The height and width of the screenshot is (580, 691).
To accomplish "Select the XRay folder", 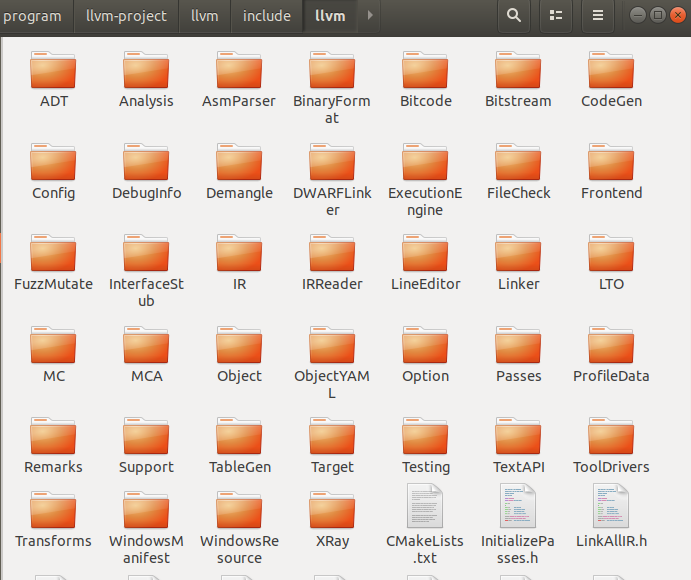I will click(x=332, y=520).
